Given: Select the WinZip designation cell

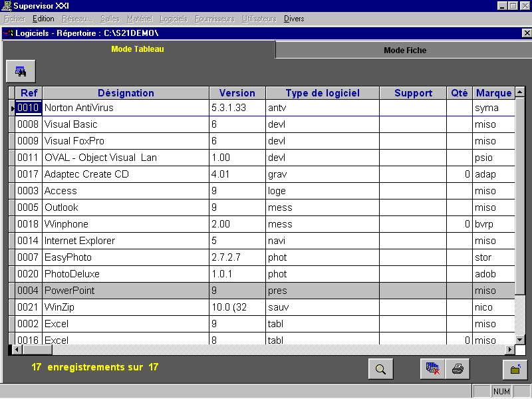Looking at the screenshot, I should (x=126, y=307).
